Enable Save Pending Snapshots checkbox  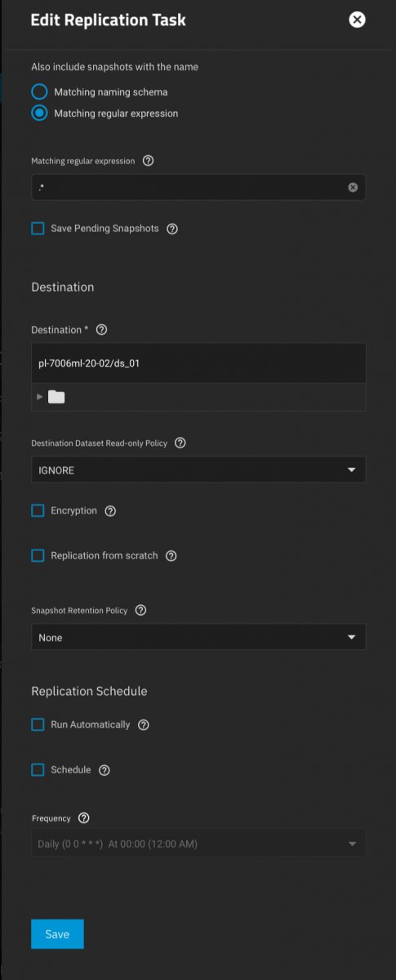[38, 229]
